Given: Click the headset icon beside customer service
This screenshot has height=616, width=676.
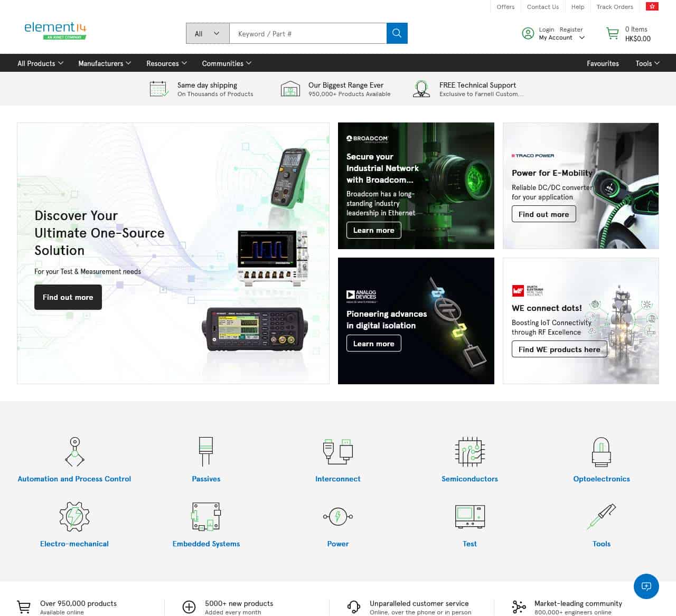Looking at the screenshot, I should [353, 608].
